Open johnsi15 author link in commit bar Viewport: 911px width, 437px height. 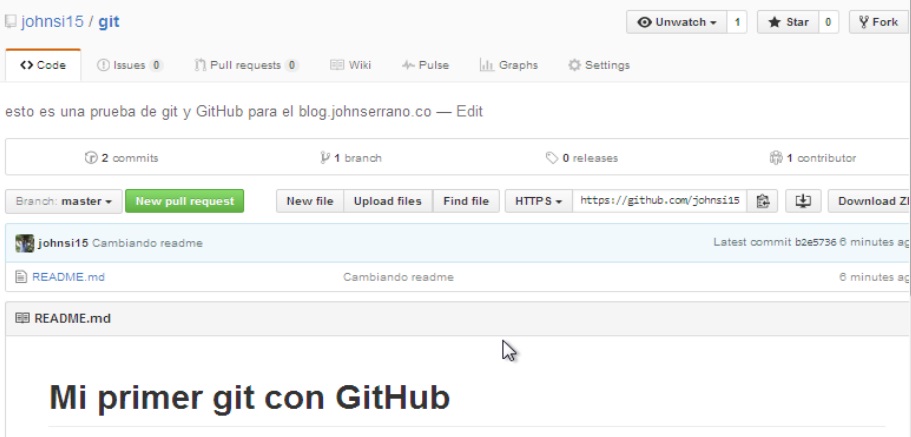tap(63, 243)
